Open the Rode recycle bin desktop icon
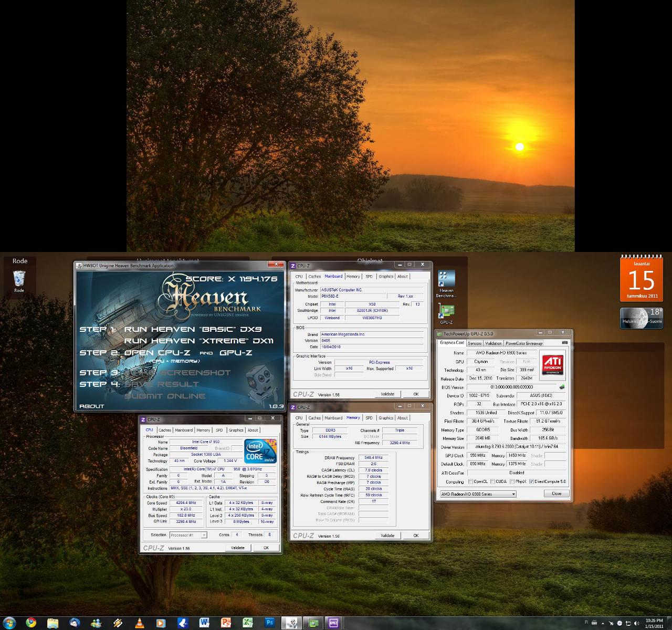 19,281
